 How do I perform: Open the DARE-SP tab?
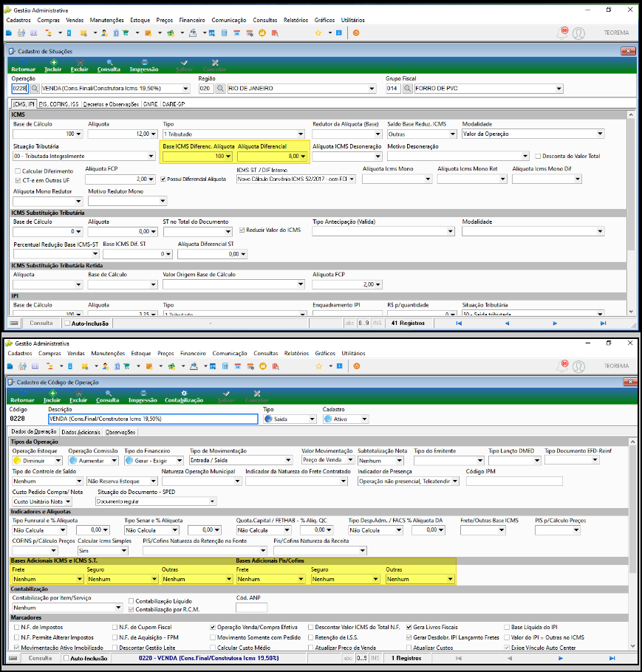pos(174,104)
